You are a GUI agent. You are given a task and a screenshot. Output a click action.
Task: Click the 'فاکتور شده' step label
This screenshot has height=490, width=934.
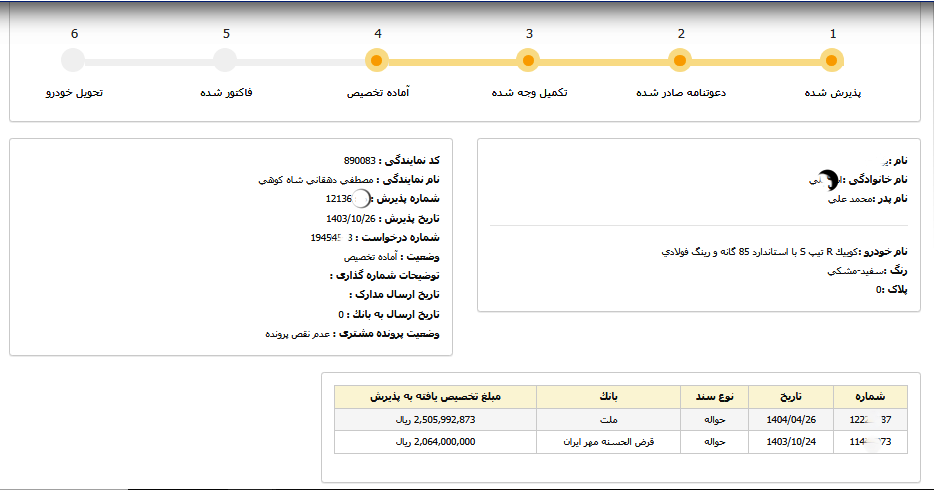(x=226, y=92)
